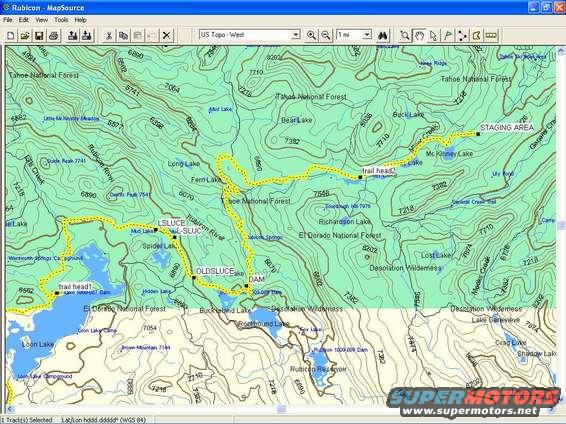Click the Lost Lake map label
This screenshot has height=424, width=566.
pos(436,255)
